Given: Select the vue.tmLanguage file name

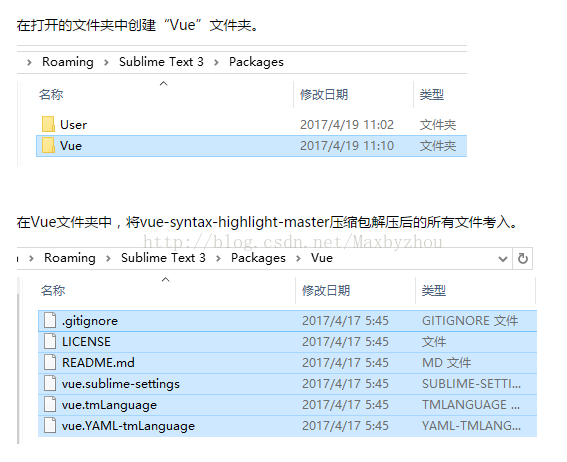Looking at the screenshot, I should (109, 405).
